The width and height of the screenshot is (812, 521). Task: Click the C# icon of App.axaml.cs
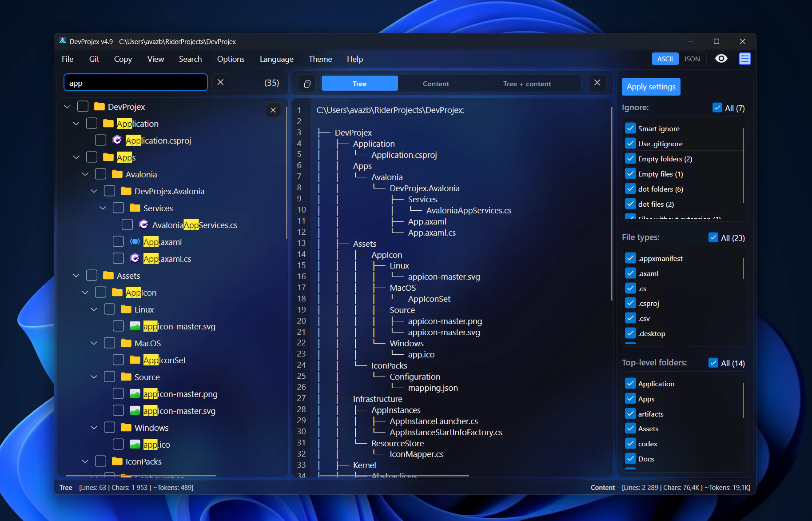click(135, 258)
